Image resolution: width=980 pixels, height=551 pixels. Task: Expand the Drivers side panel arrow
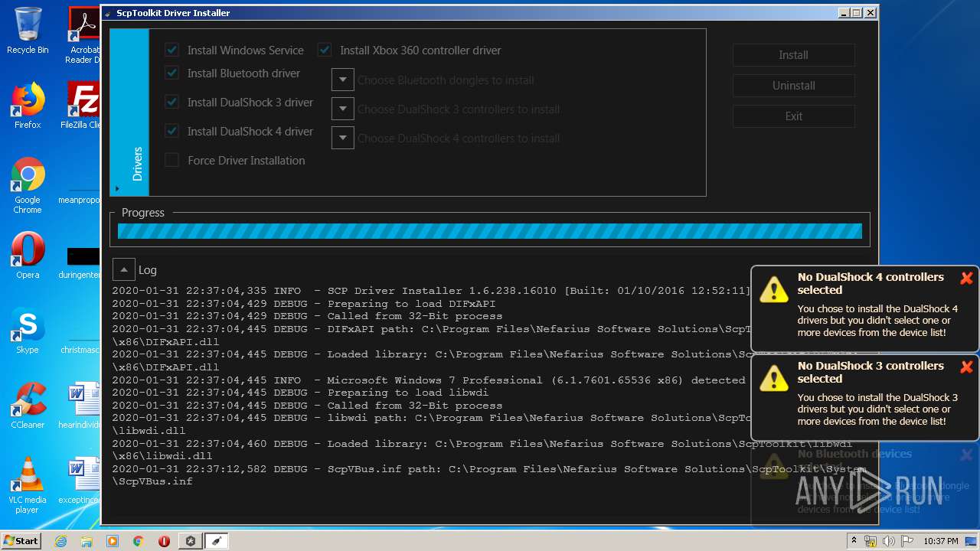tap(117, 188)
